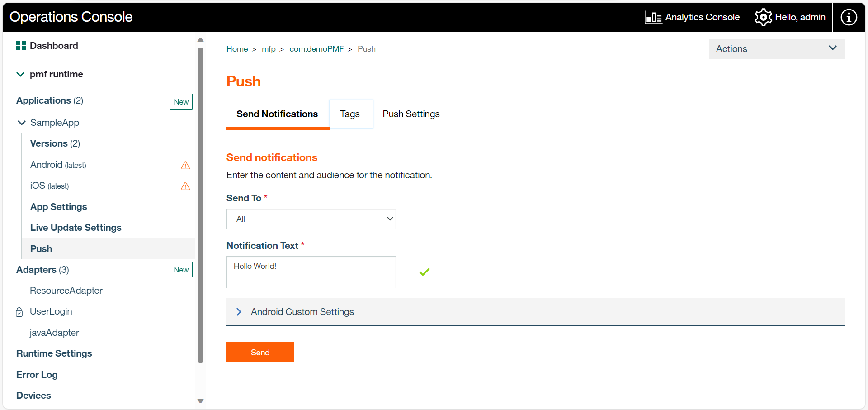The height and width of the screenshot is (410, 868).
Task: Collapse the SampleApp tree node
Action: coord(21,123)
